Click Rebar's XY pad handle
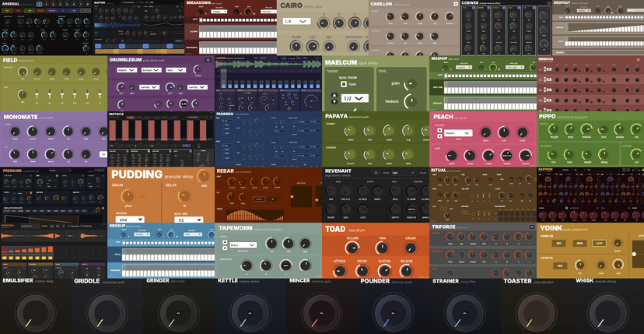 (292, 197)
